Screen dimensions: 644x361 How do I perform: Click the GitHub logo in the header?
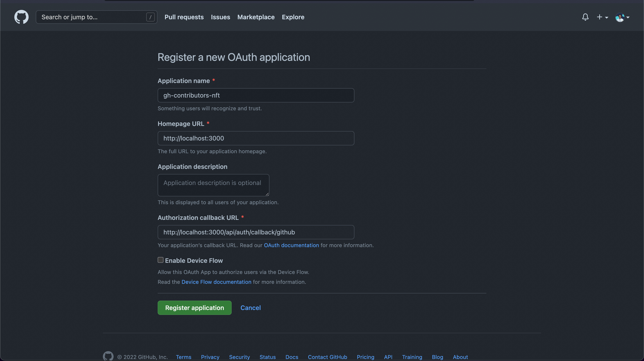(x=21, y=17)
